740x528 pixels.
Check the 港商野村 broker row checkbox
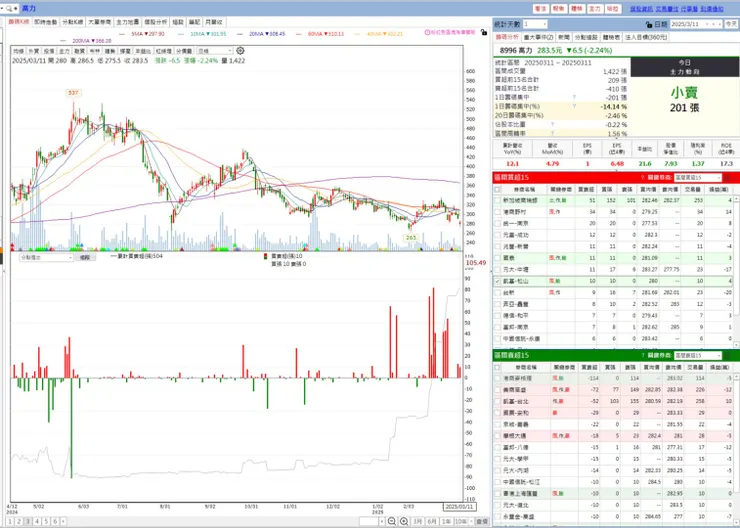click(x=497, y=212)
